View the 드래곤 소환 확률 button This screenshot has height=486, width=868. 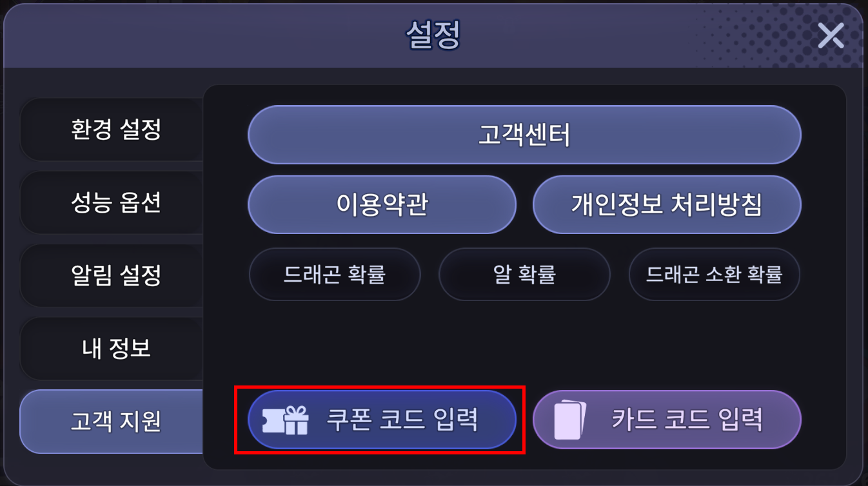(714, 275)
